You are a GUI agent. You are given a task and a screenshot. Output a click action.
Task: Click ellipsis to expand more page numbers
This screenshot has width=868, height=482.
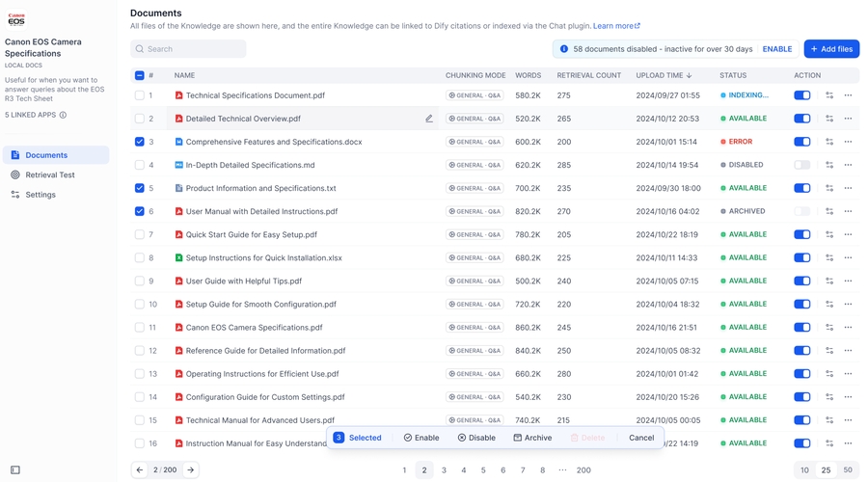[x=562, y=469]
